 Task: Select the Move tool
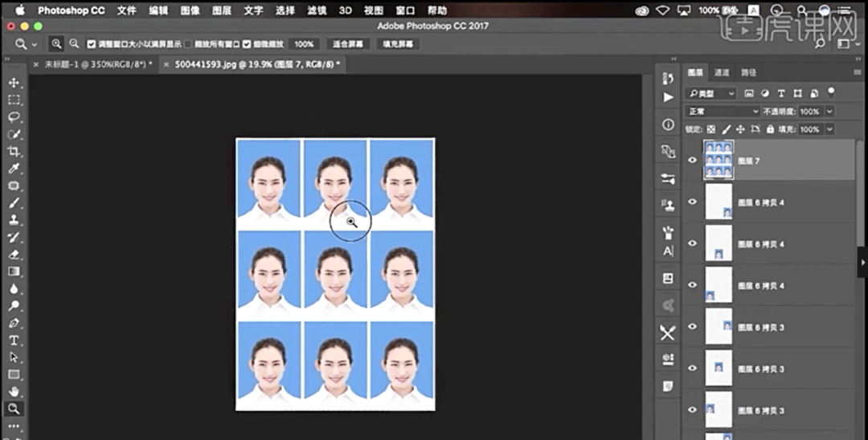14,83
